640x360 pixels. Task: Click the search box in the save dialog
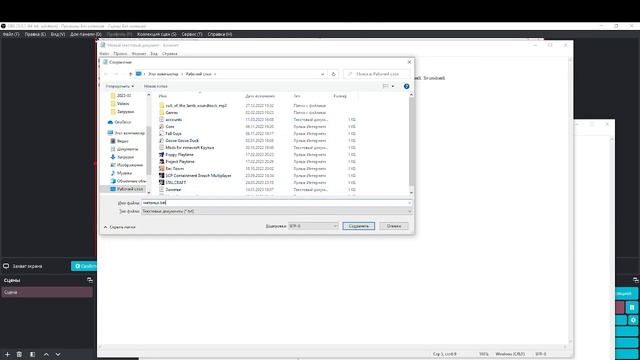click(x=376, y=74)
